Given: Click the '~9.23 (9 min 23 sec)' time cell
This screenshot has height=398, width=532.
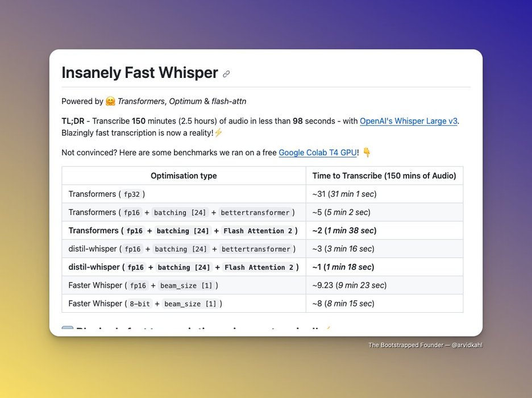Looking at the screenshot, I should coord(349,285).
